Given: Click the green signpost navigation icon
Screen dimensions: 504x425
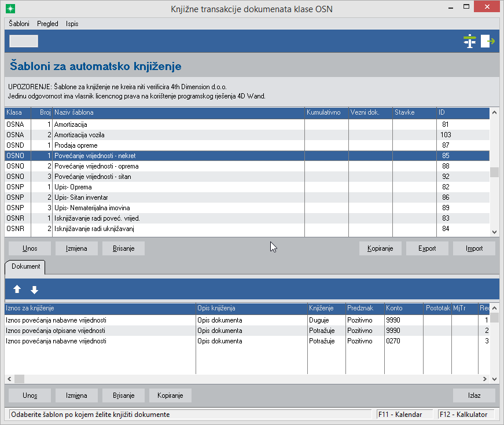Looking at the screenshot, I should click(x=470, y=41).
